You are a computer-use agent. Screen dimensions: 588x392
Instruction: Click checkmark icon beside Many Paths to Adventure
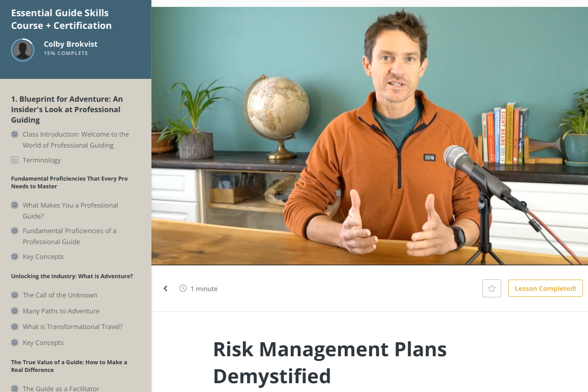click(15, 311)
